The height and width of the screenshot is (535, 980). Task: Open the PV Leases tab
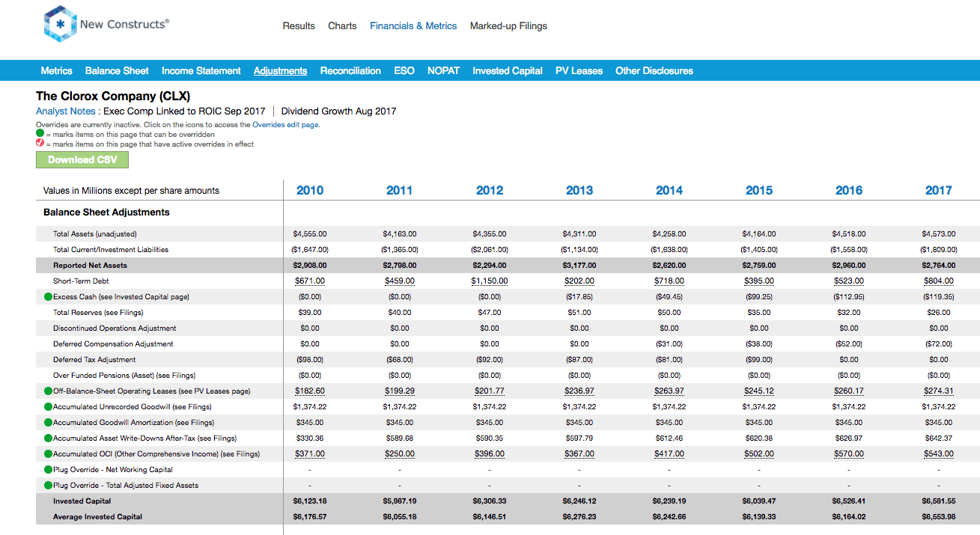coord(579,71)
